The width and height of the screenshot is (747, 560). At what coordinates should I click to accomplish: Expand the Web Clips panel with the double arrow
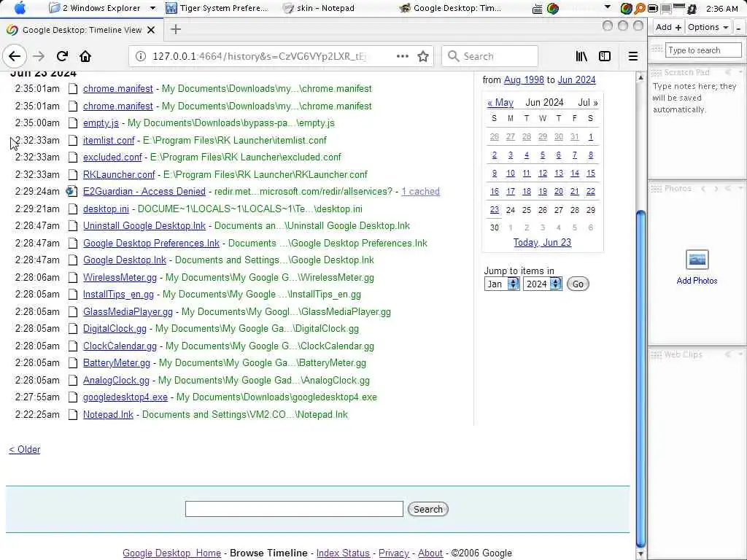tap(728, 355)
